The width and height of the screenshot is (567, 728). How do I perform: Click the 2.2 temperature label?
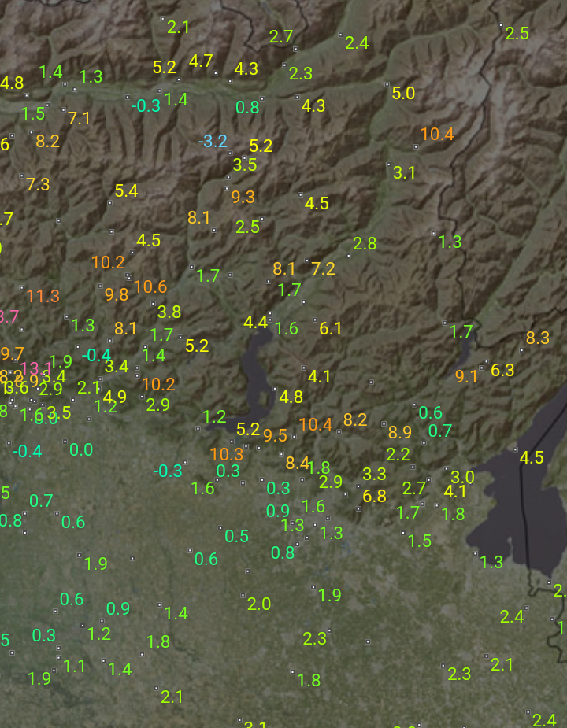[398, 454]
